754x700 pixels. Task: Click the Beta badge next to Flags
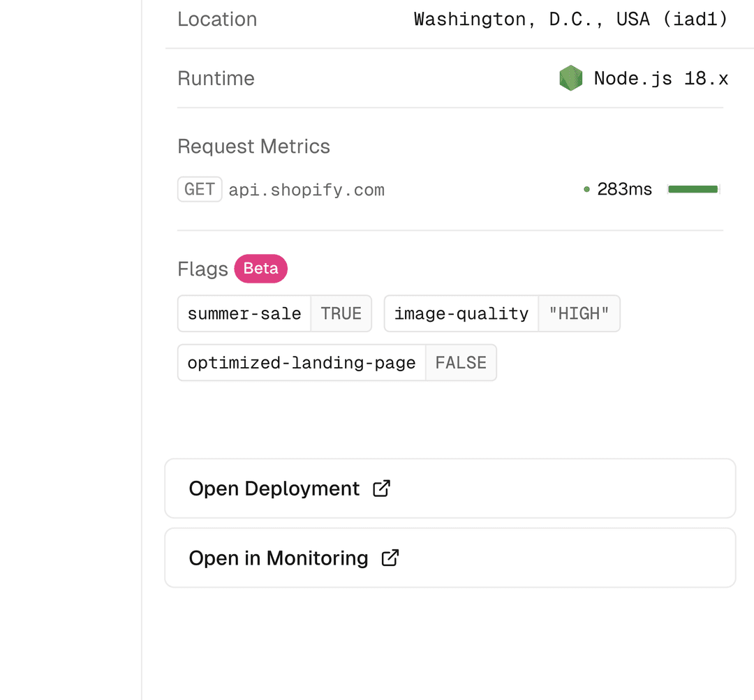[260, 268]
